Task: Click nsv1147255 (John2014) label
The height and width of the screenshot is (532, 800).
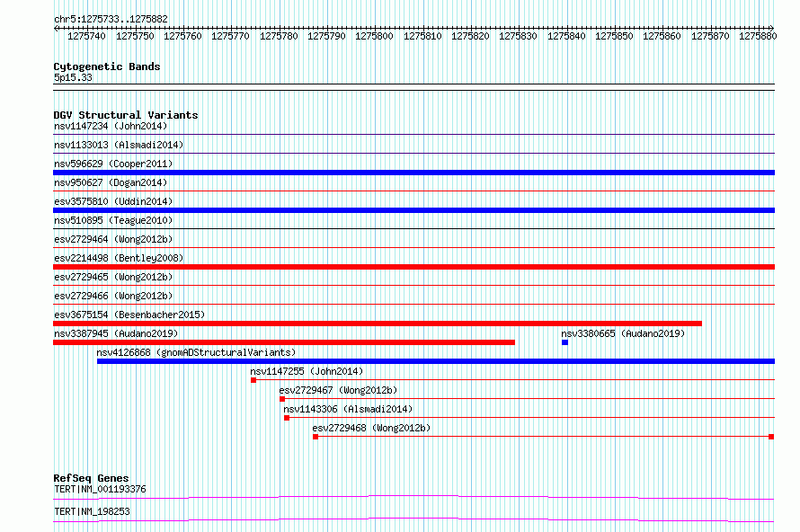Action: pos(307,371)
